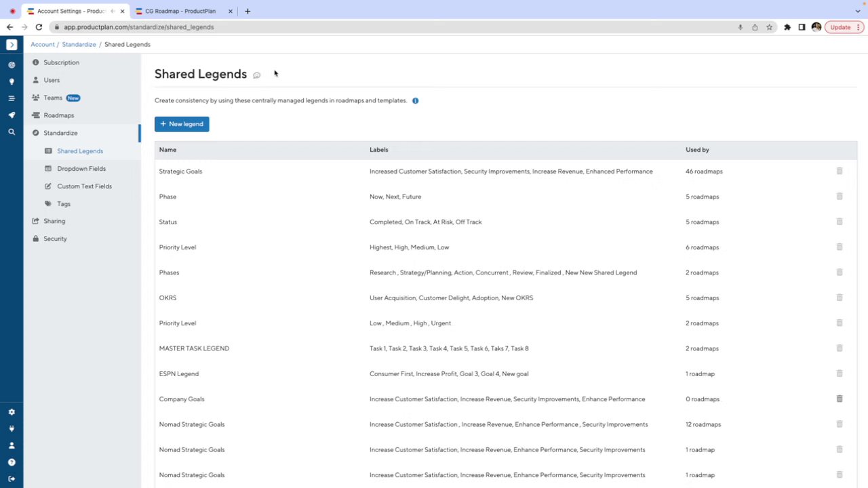Toggle the Chrome side panel

802,27
